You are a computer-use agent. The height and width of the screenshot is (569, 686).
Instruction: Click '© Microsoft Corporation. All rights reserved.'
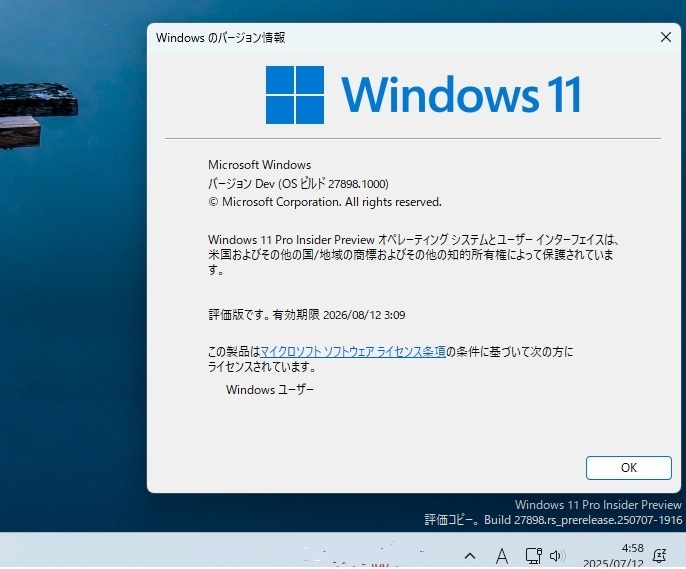click(325, 202)
